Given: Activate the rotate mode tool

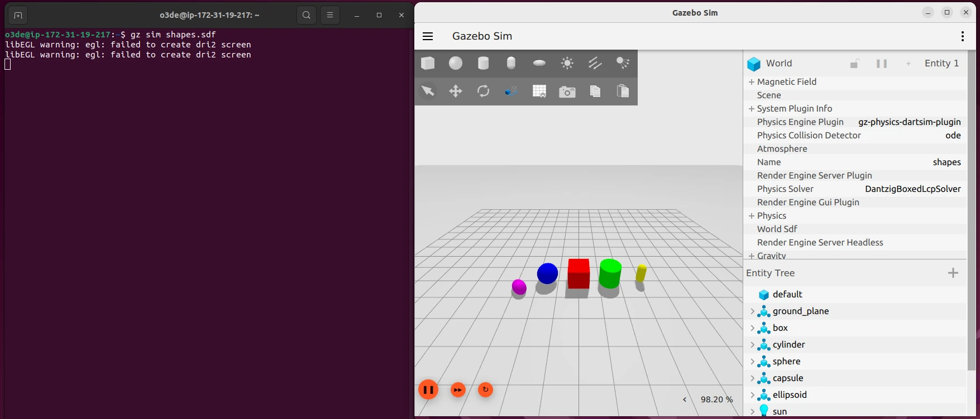Looking at the screenshot, I should click(484, 91).
